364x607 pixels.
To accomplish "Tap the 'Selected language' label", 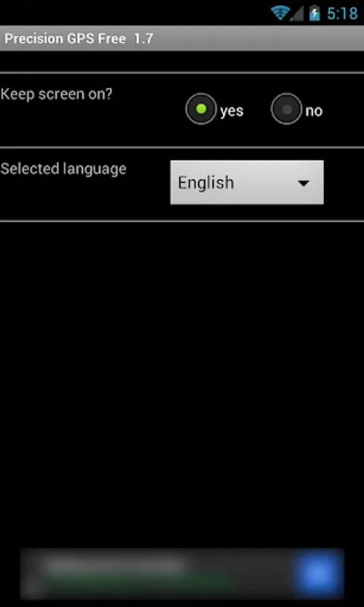I will (x=63, y=169).
